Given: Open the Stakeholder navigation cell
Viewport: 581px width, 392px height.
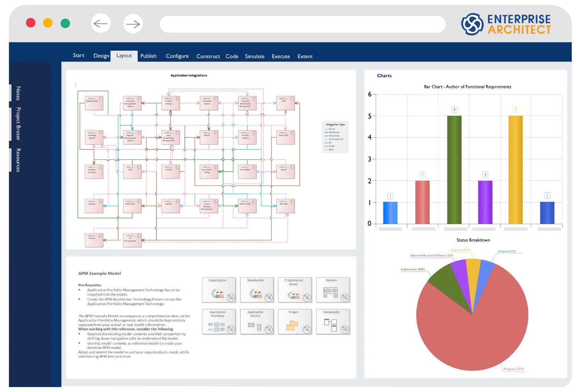Looking at the screenshot, I should 256,290.
